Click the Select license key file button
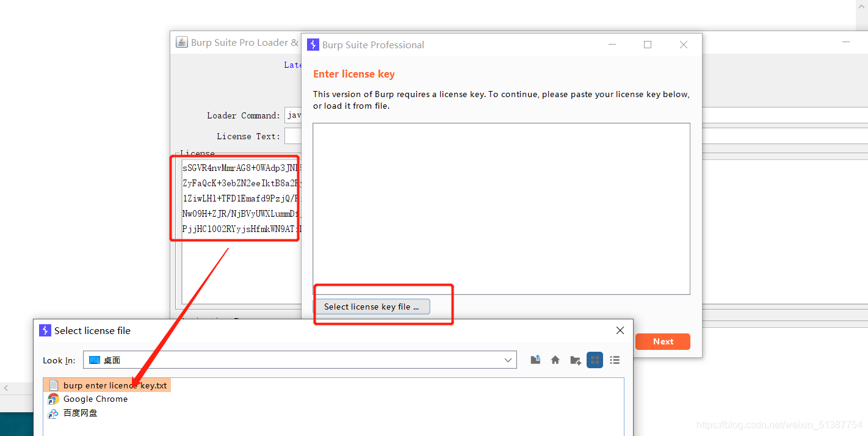The height and width of the screenshot is (436, 868). (x=372, y=307)
